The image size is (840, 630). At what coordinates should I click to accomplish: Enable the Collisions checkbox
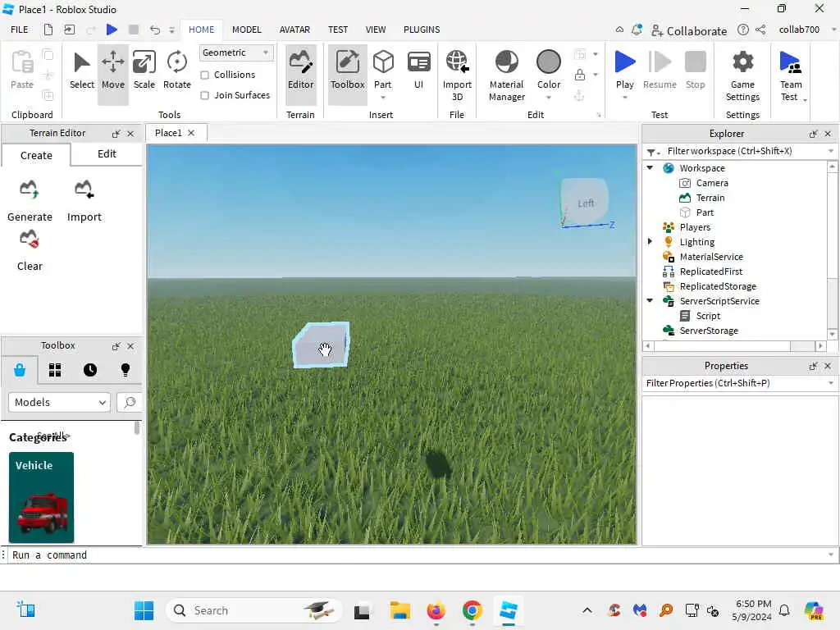click(204, 75)
